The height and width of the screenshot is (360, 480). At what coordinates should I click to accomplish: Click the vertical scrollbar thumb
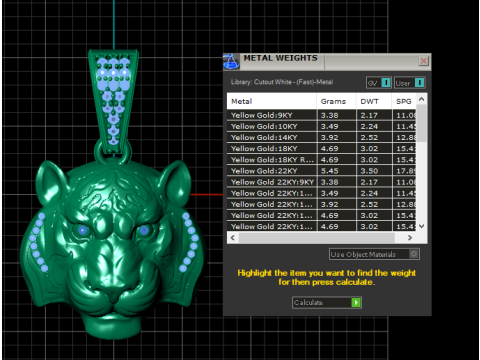[421, 123]
